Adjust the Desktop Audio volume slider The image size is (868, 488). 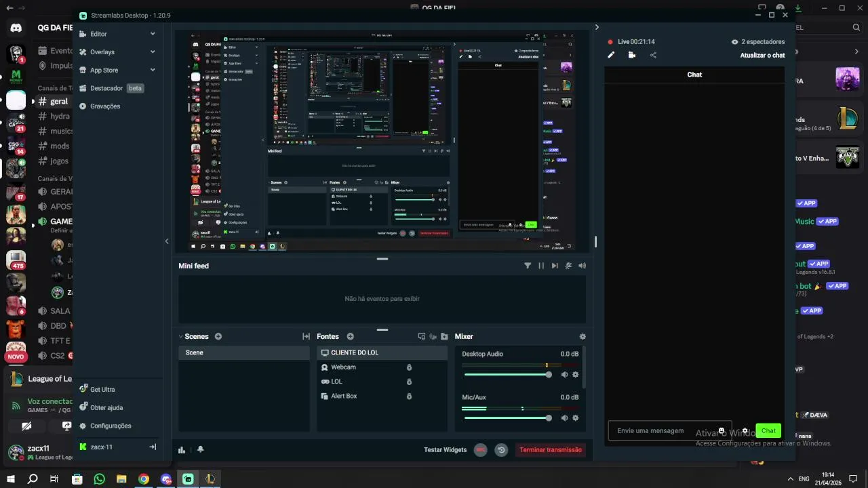[x=508, y=375]
